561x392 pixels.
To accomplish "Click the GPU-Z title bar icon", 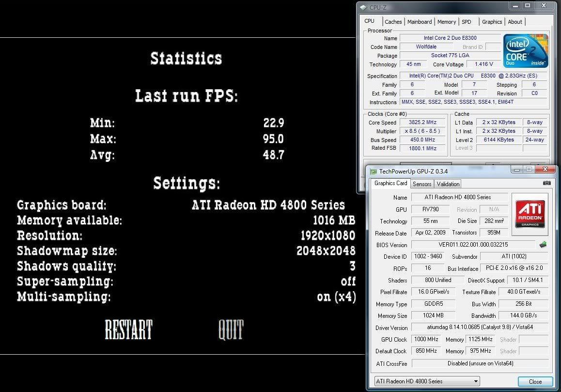I will click(x=374, y=172).
